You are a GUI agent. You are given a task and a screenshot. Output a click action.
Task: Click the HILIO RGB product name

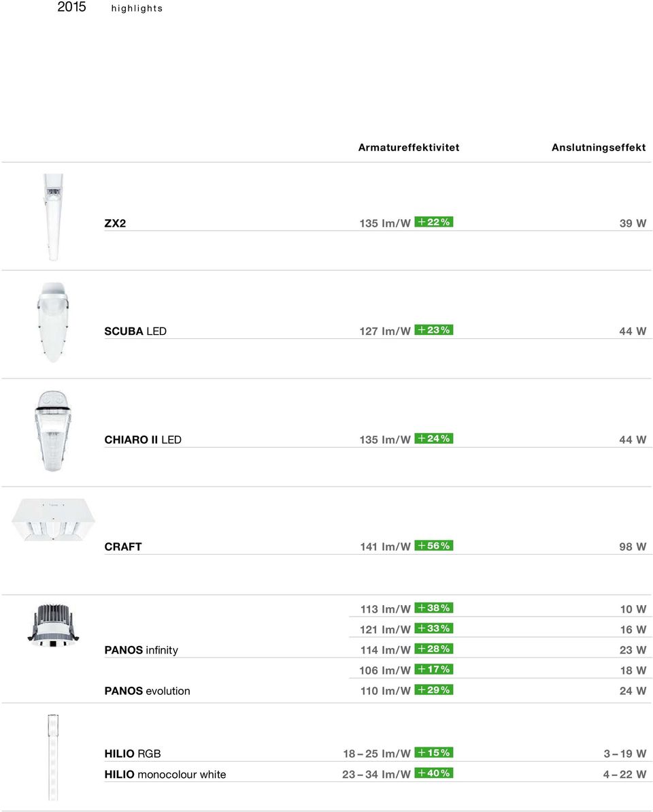tap(133, 753)
